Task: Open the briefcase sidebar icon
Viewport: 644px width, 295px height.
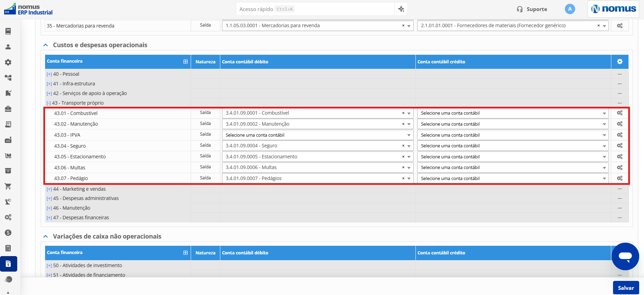Action: tap(8, 109)
